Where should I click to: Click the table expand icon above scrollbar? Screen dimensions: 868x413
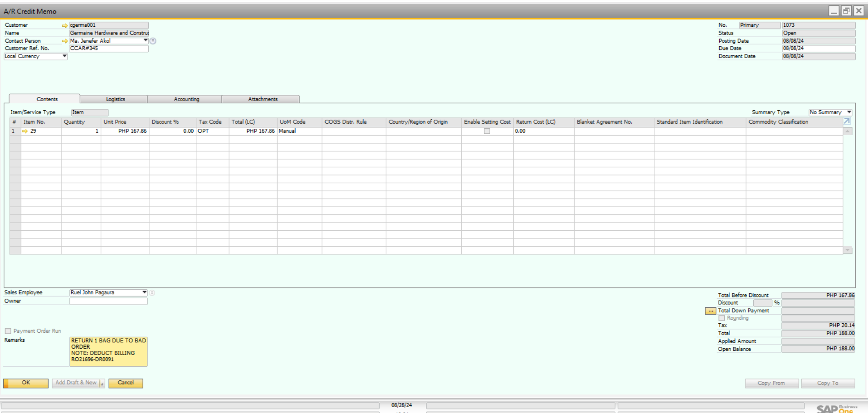pos(847,121)
